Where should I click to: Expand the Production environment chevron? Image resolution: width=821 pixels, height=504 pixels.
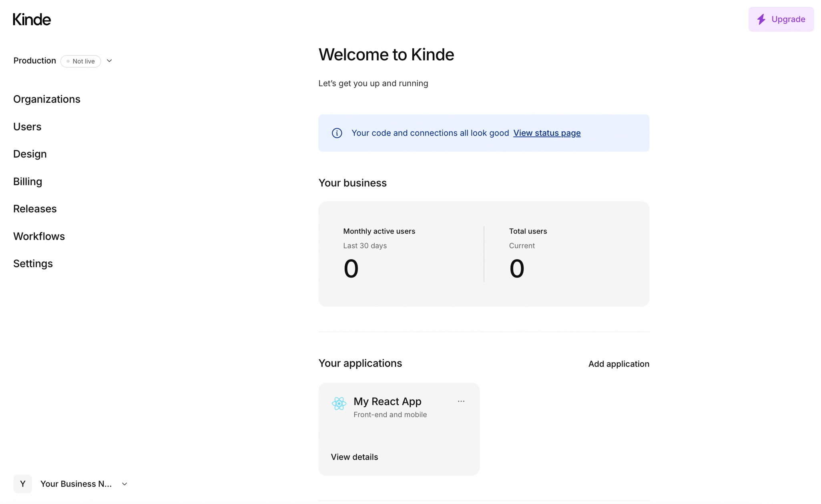pyautogui.click(x=109, y=61)
